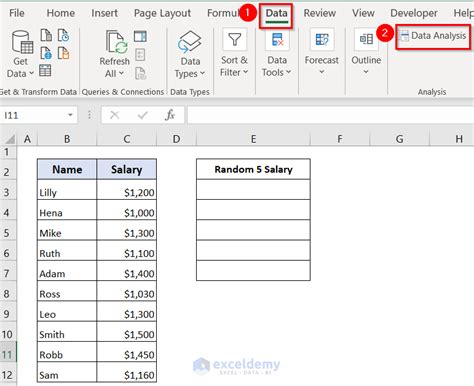The width and height of the screenshot is (474, 386).
Task: Open the File tab
Action: 17,13
